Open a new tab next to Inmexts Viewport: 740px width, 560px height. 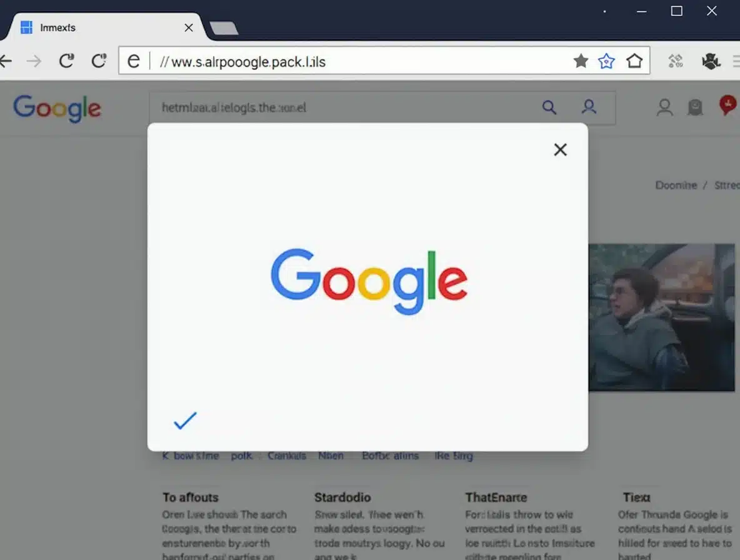tap(224, 28)
